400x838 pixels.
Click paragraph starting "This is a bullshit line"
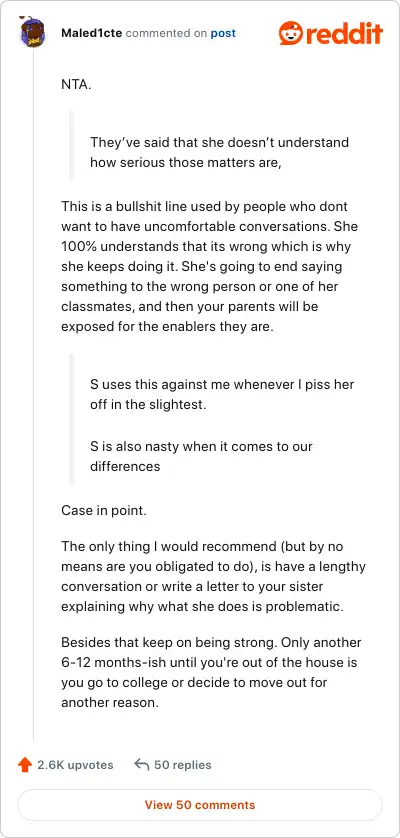click(209, 266)
